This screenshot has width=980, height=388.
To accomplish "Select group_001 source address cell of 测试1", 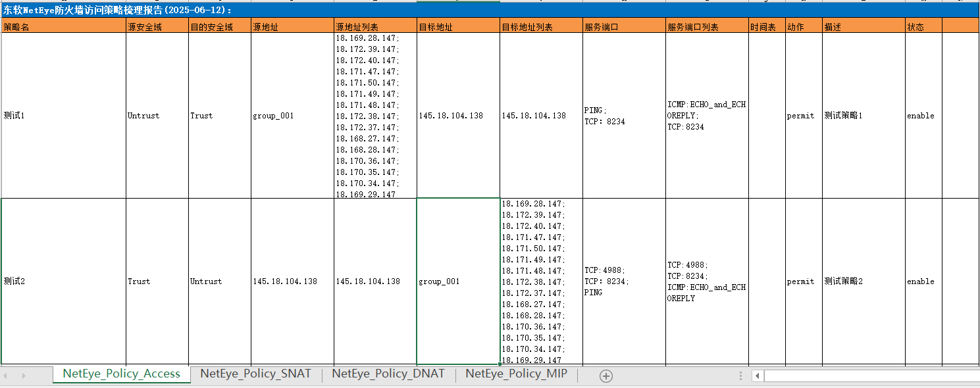I will coord(292,116).
